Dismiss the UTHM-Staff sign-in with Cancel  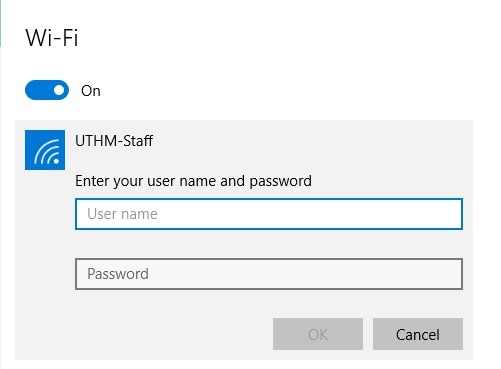[x=418, y=334]
